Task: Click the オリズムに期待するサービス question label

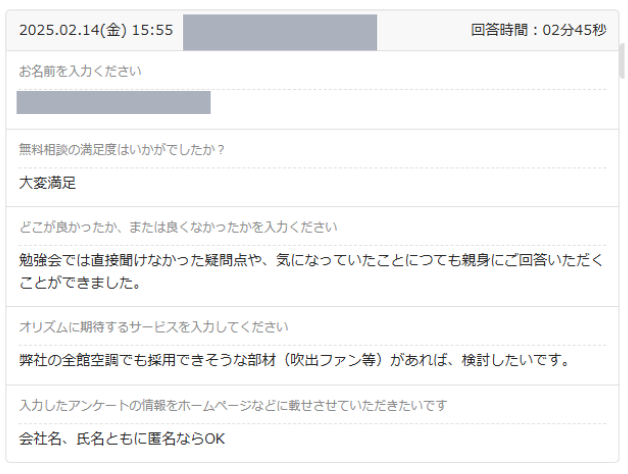Action: pos(153,327)
